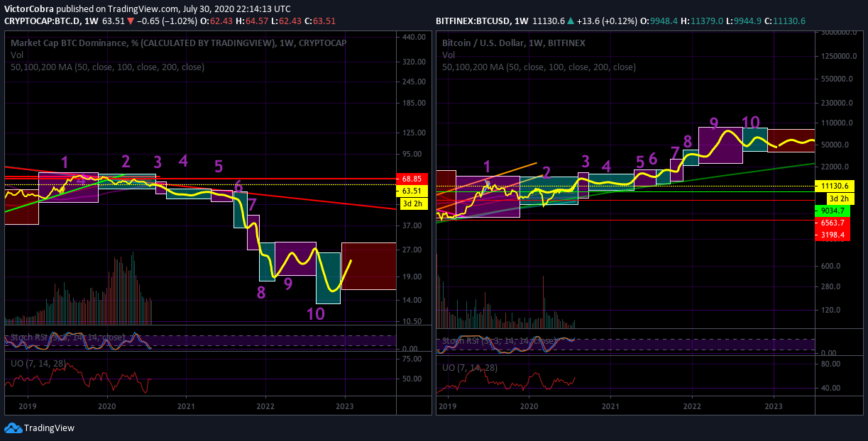Click the purple 4 label on BTCUSD chart
868x441 pixels.
pos(606,166)
